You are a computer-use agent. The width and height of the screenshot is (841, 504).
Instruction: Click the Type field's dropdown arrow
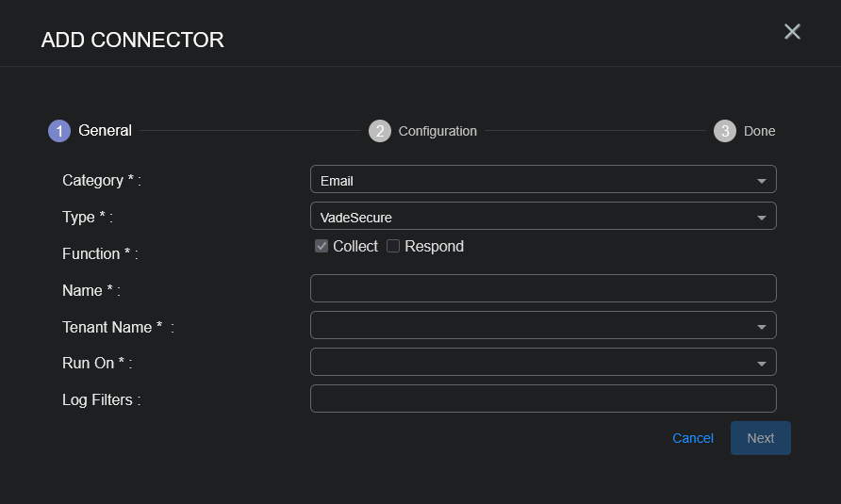(761, 218)
